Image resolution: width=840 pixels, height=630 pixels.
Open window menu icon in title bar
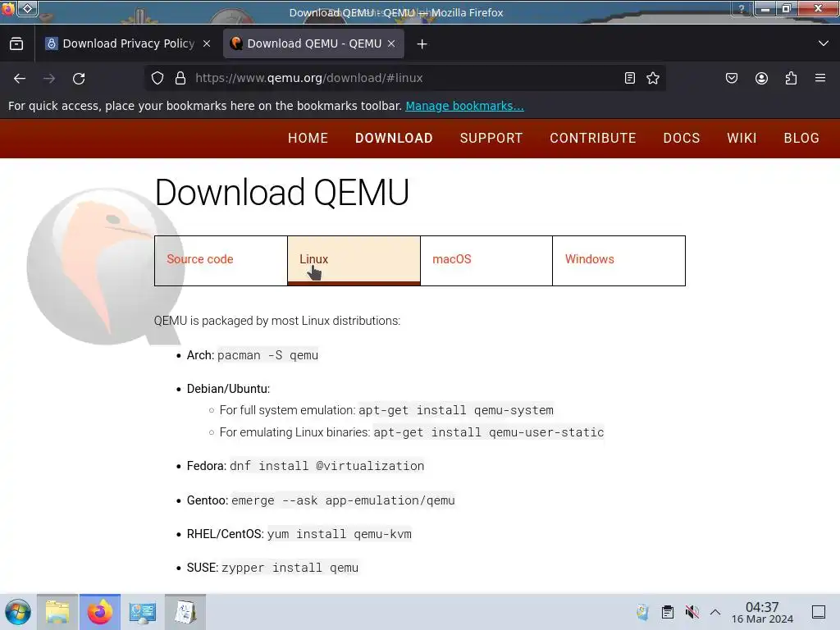click(x=8, y=8)
